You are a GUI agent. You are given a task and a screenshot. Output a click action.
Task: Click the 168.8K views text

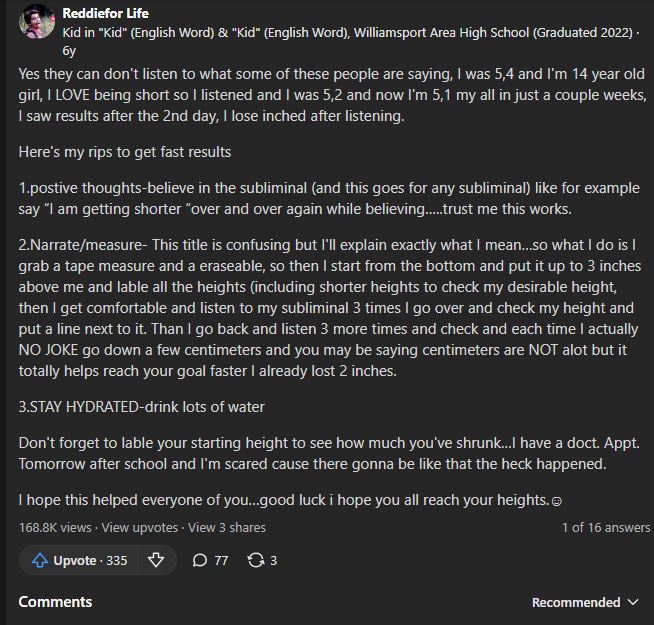coord(55,528)
